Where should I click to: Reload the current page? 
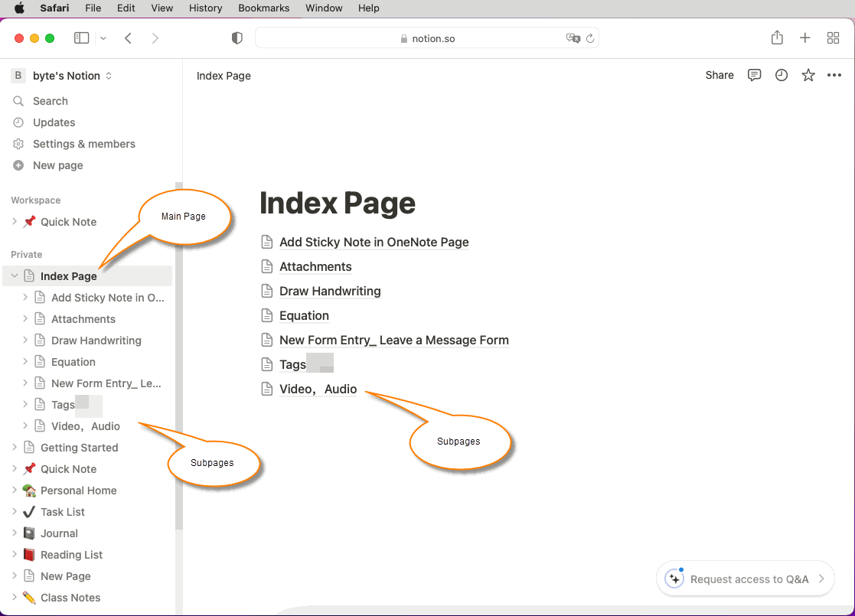[x=590, y=38]
